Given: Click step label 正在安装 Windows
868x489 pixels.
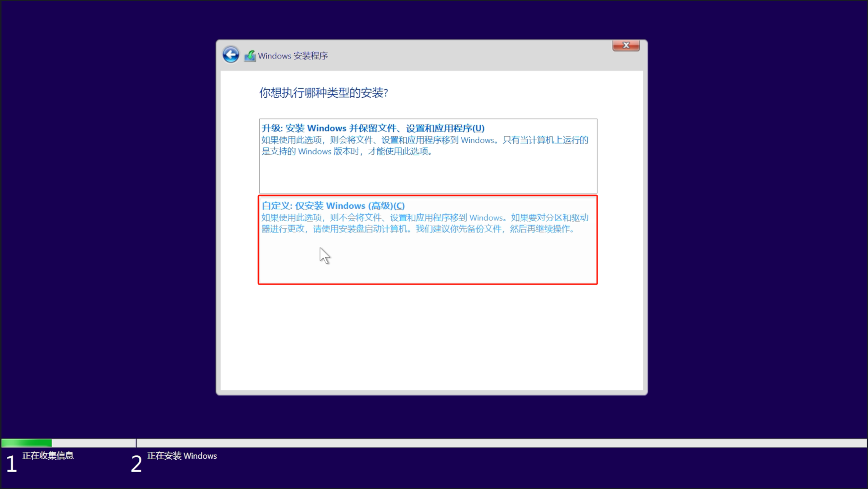Looking at the screenshot, I should pos(182,456).
